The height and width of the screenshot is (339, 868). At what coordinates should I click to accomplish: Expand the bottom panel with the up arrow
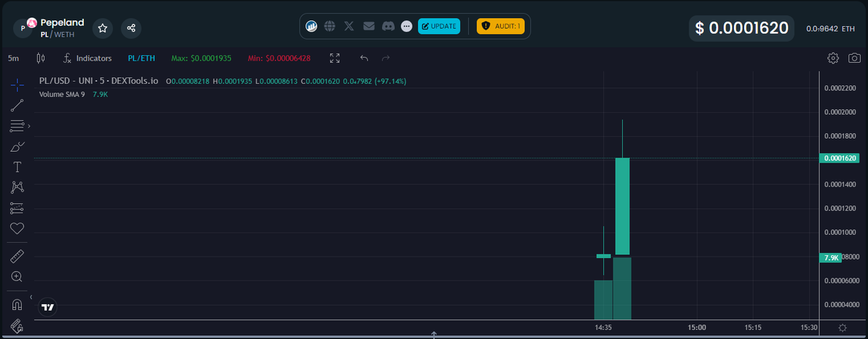(434, 335)
